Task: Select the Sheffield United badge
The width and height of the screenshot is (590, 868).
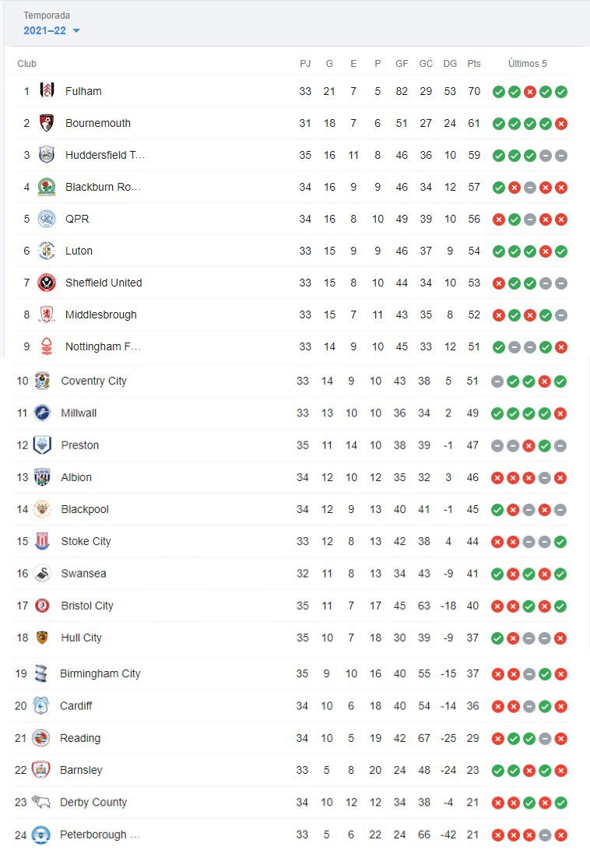Action: [x=47, y=283]
